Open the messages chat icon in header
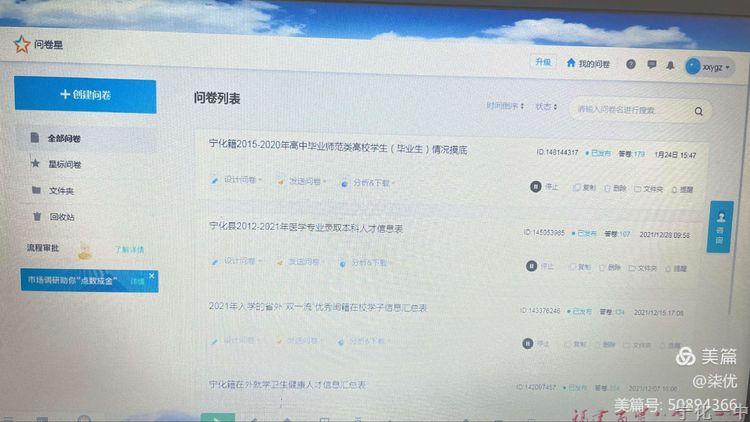Image resolution: width=750 pixels, height=422 pixels. pos(650,65)
